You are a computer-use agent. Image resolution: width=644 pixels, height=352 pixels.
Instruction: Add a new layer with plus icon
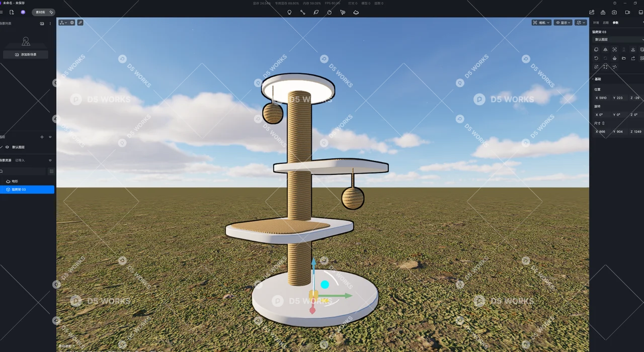[x=42, y=137]
